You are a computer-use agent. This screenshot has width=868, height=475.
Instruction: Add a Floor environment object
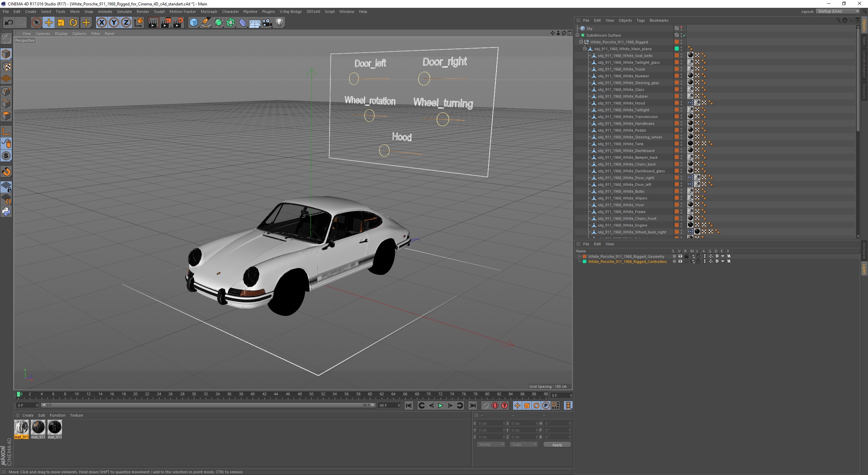255,23
